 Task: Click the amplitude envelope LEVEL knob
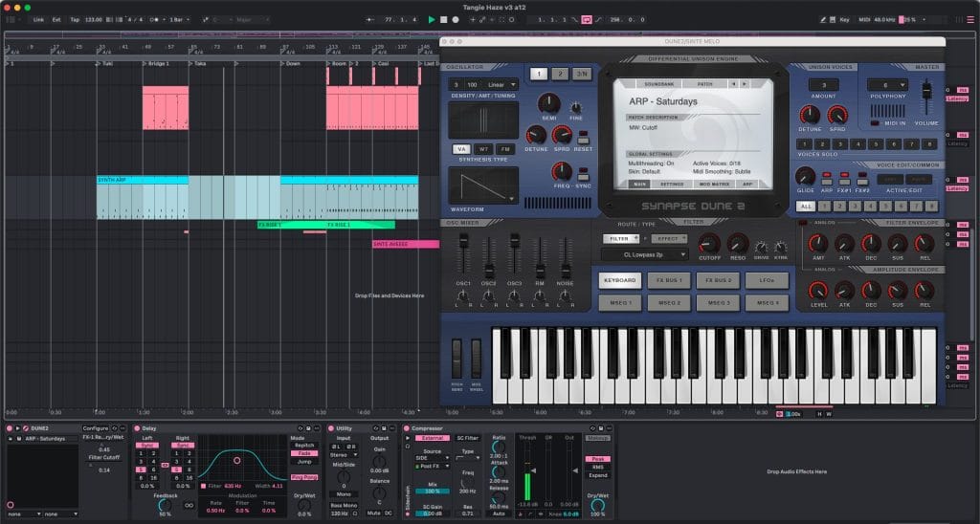coord(818,291)
